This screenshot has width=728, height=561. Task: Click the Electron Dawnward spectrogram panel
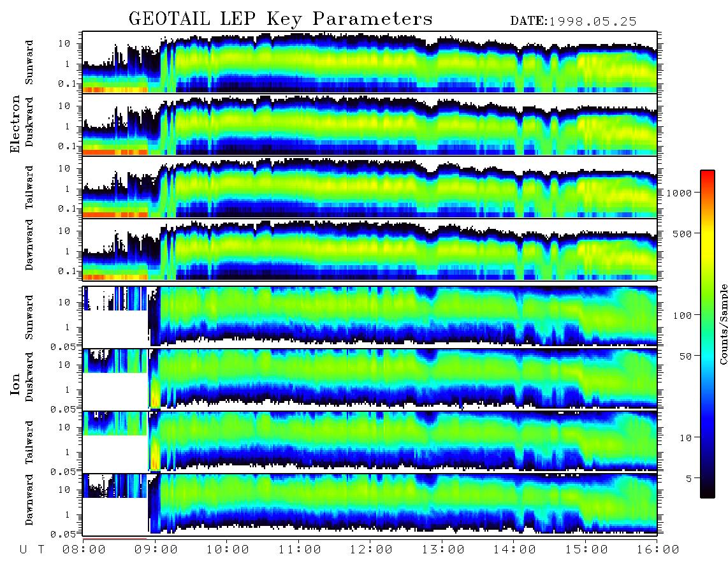click(x=370, y=249)
